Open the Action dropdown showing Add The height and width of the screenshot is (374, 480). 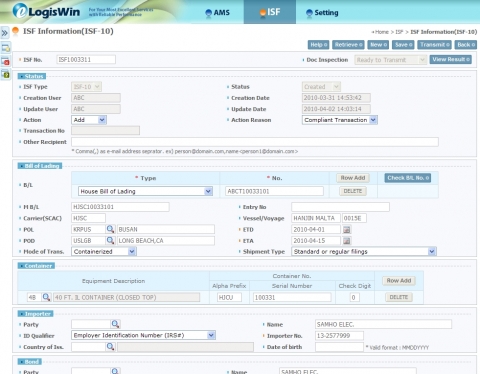click(x=89, y=120)
